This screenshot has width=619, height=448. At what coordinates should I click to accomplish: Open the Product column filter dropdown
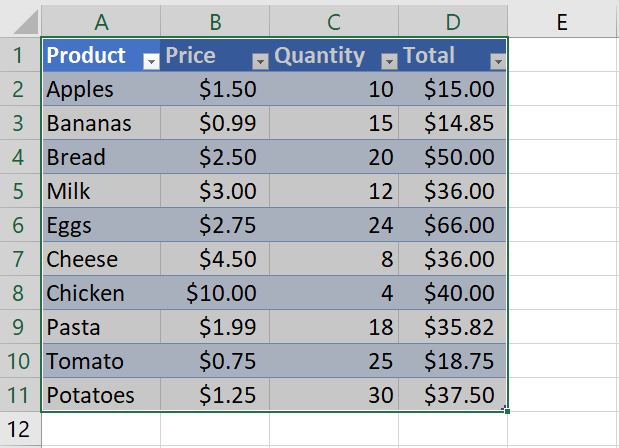pos(151,62)
